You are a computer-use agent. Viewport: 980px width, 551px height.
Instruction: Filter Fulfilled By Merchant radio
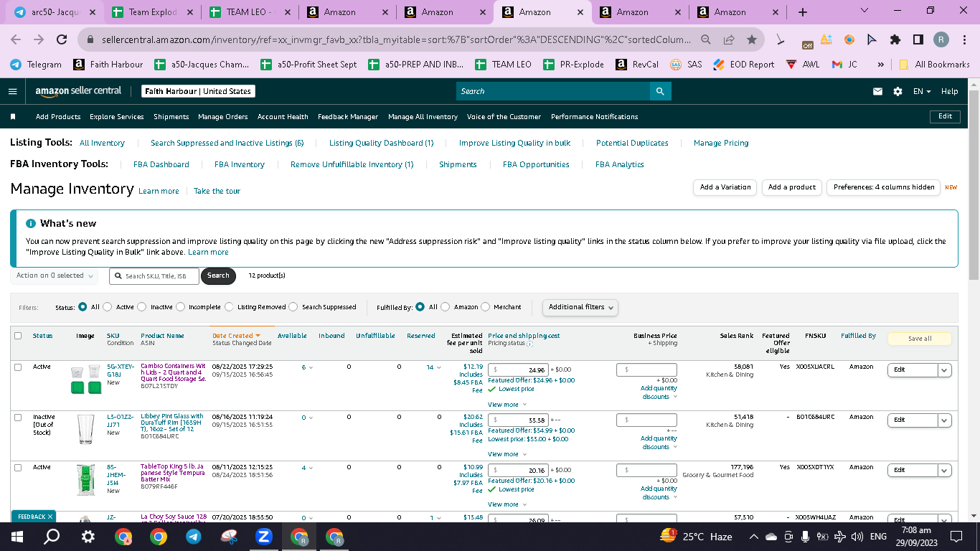tap(486, 307)
